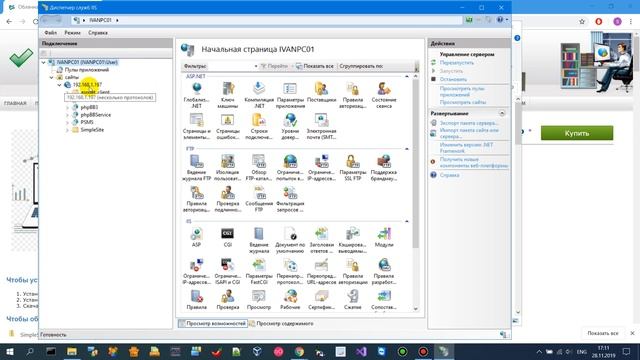Expand the PSMS tree node
This screenshot has height=360, width=640.
coord(67,122)
